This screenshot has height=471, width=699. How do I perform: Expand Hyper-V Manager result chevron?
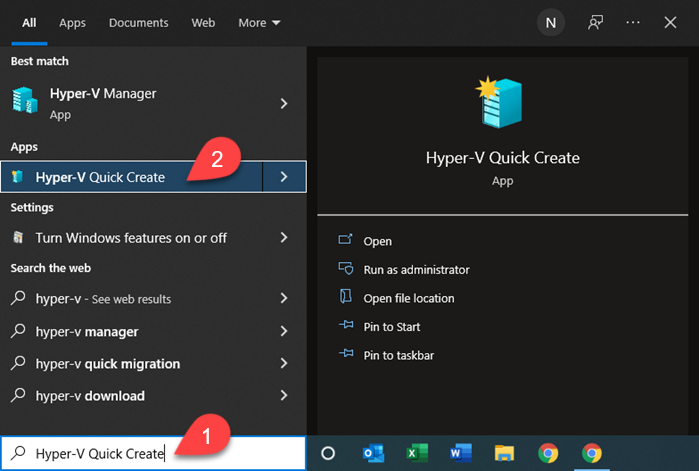click(284, 103)
